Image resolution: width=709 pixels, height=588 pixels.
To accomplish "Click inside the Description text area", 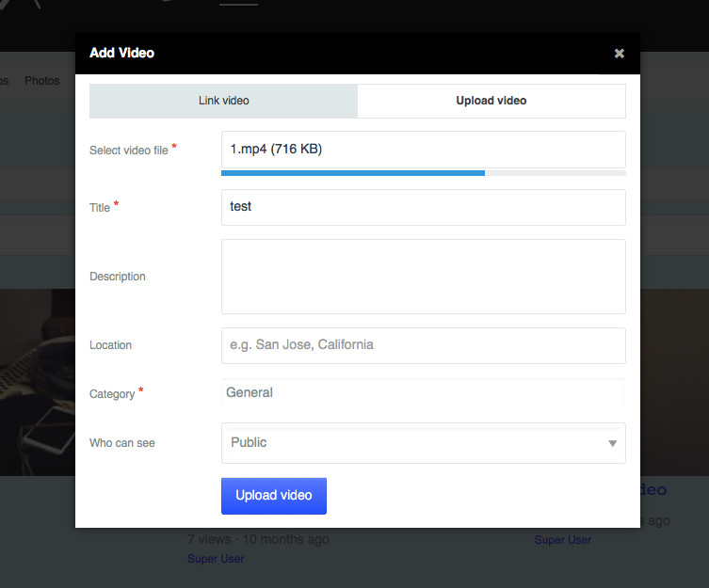I will pos(423,276).
